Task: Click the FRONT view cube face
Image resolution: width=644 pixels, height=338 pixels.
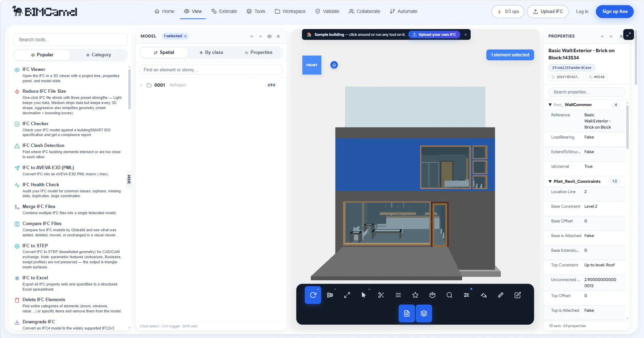Action: (x=312, y=65)
